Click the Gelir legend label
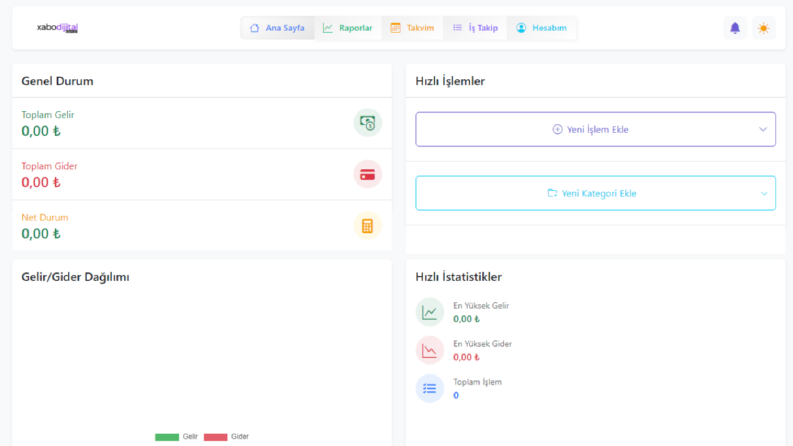Viewport: 793px width, 446px height. [190, 436]
